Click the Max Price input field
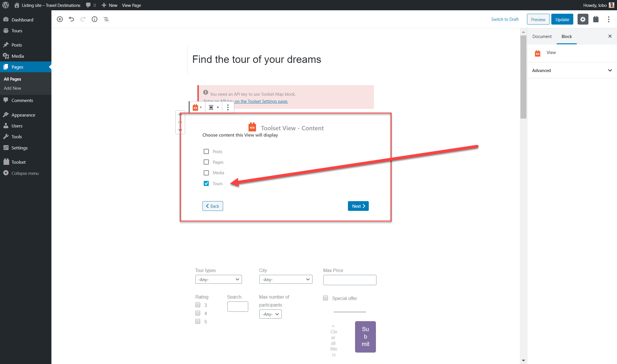The image size is (617, 364). point(350,280)
